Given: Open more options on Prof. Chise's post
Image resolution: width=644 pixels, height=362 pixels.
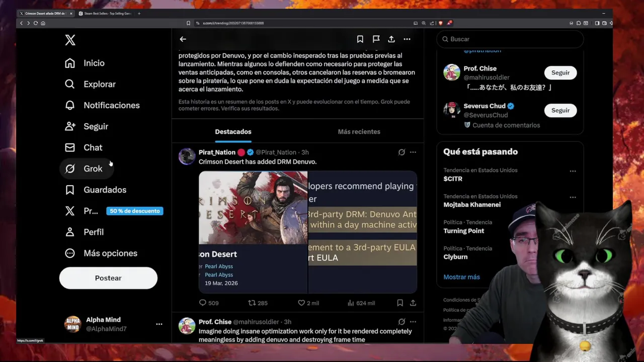Looking at the screenshot, I should tap(413, 322).
